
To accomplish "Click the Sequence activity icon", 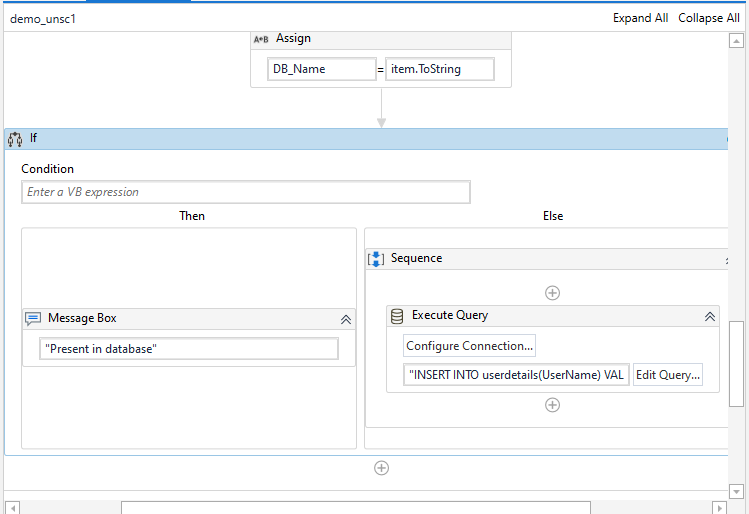I will pos(377,259).
